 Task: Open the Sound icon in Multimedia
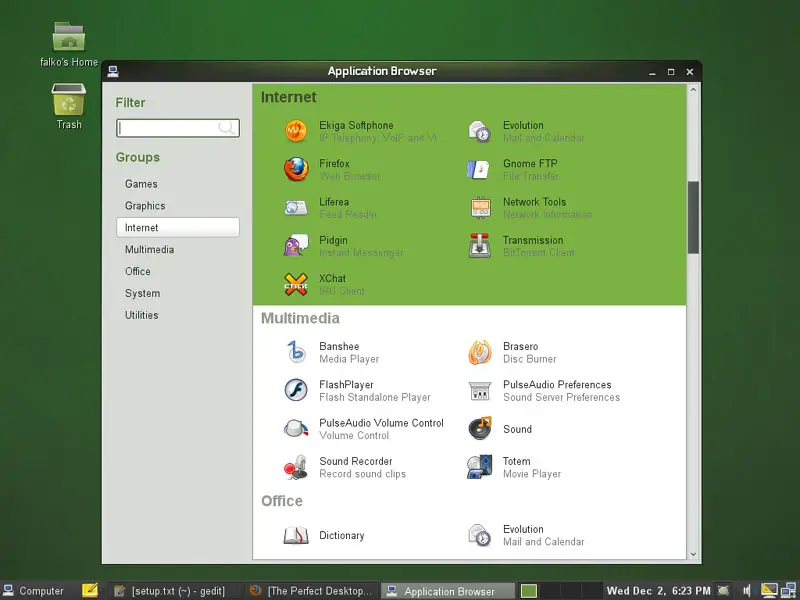[x=480, y=429]
